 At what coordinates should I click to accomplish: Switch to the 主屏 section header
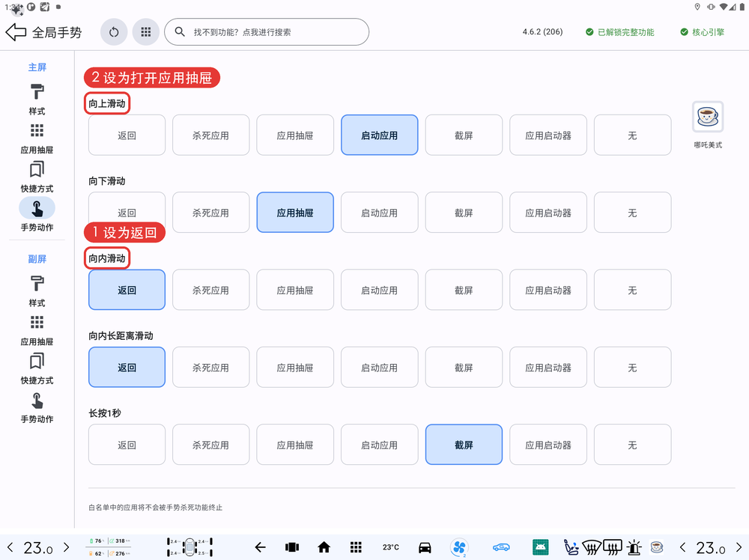click(37, 67)
